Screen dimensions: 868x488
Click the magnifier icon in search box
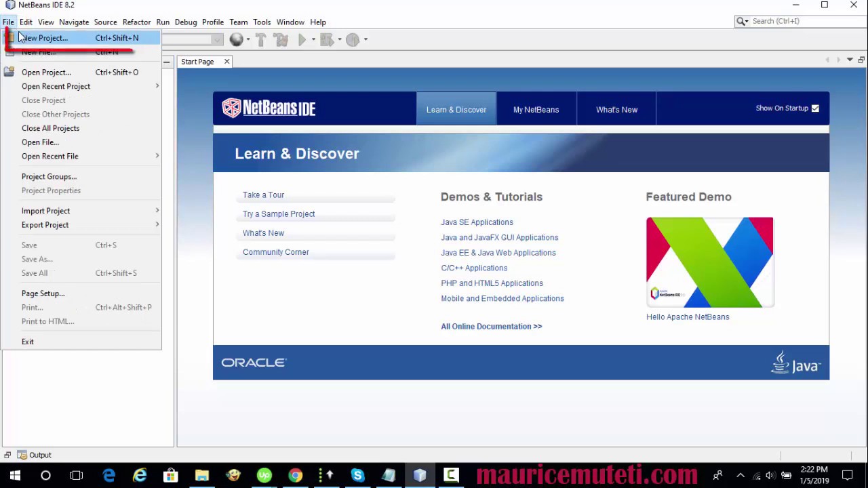(x=742, y=22)
